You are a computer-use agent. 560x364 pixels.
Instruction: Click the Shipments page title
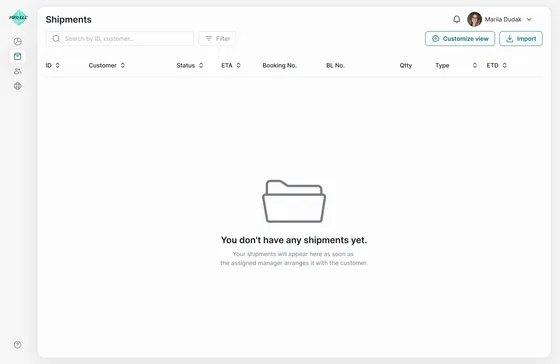coord(69,20)
